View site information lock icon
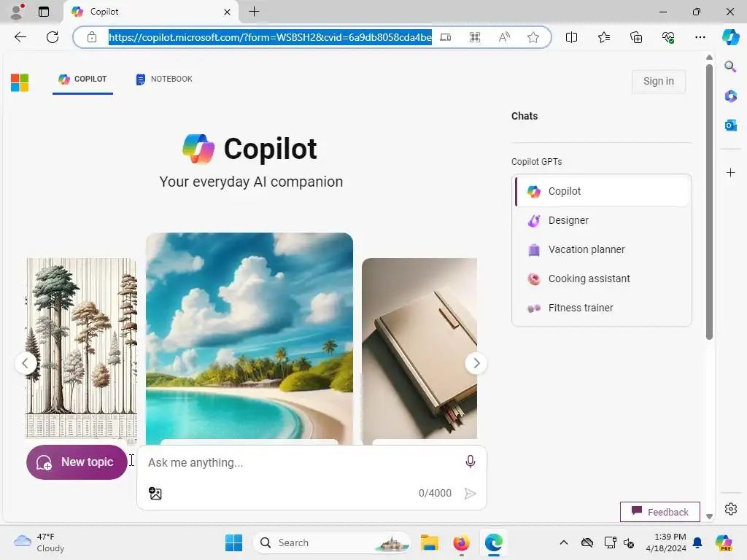Viewport: 747px width, 560px height. 92,37
